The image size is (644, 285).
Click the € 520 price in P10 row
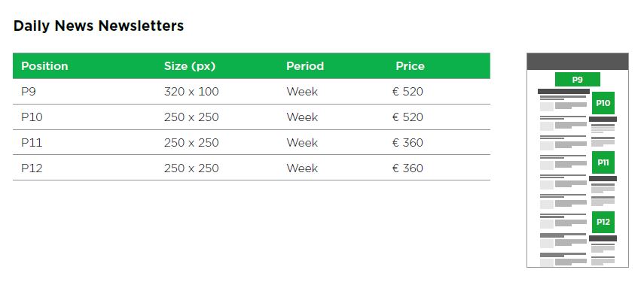pyautogui.click(x=407, y=117)
